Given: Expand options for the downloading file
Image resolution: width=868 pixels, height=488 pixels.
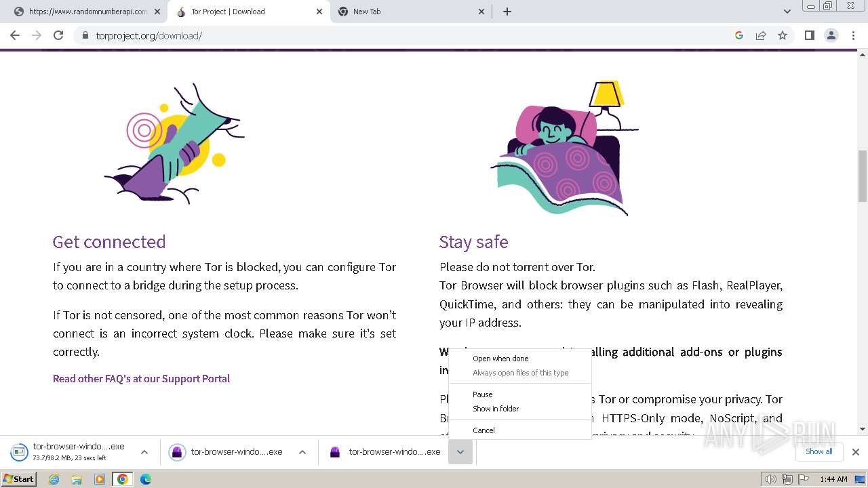Looking at the screenshot, I should click(x=144, y=452).
